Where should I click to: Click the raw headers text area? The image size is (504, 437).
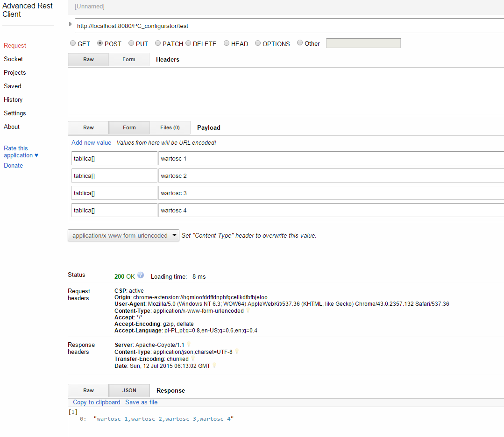click(286, 92)
